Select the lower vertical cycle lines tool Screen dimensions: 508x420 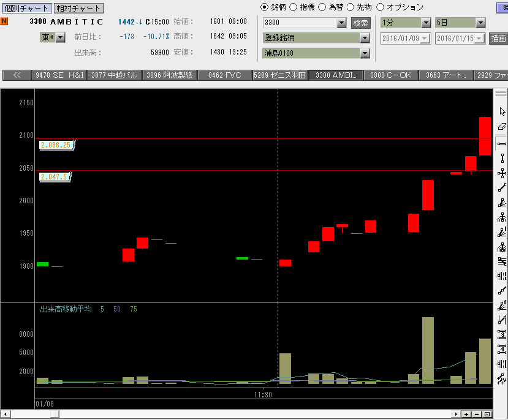502,364
